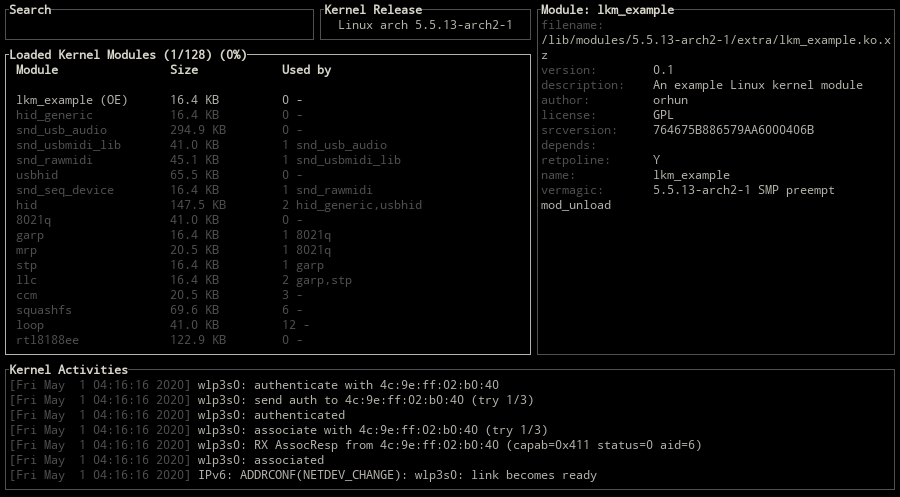Image resolution: width=900 pixels, height=497 pixels.
Task: Click the 'wlp3s0: associated' log line
Action: pyautogui.click(x=166, y=460)
